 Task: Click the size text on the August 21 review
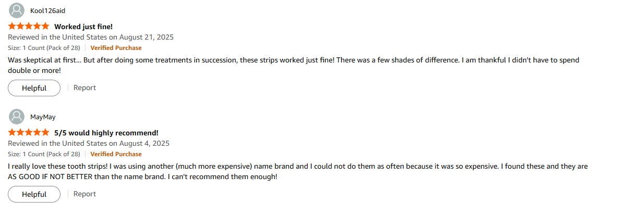44,48
